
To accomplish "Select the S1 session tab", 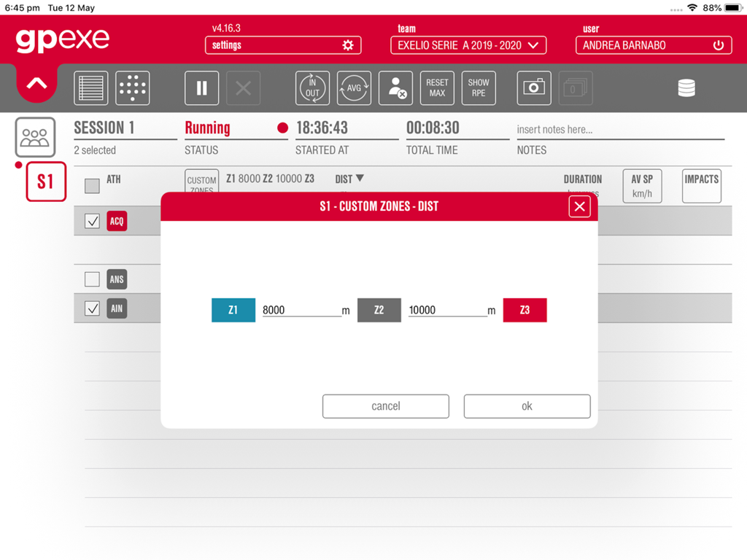I will [x=46, y=182].
